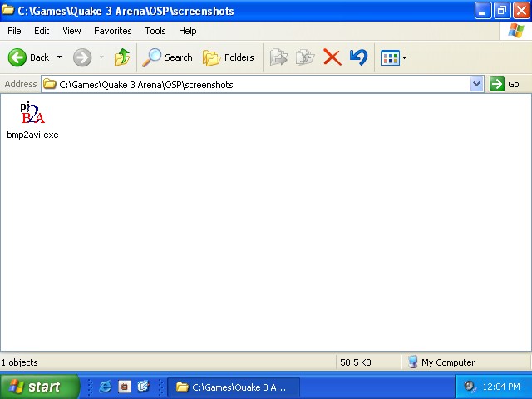Viewport: 532px width, 399px height.
Task: Open the Search pane
Action: [x=168, y=57]
